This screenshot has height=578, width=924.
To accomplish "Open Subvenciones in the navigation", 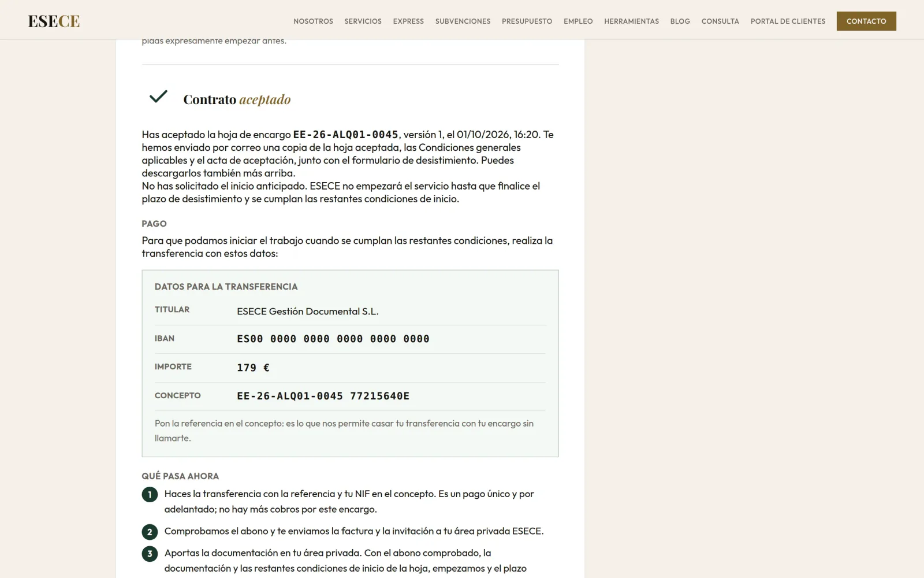I will 463,21.
